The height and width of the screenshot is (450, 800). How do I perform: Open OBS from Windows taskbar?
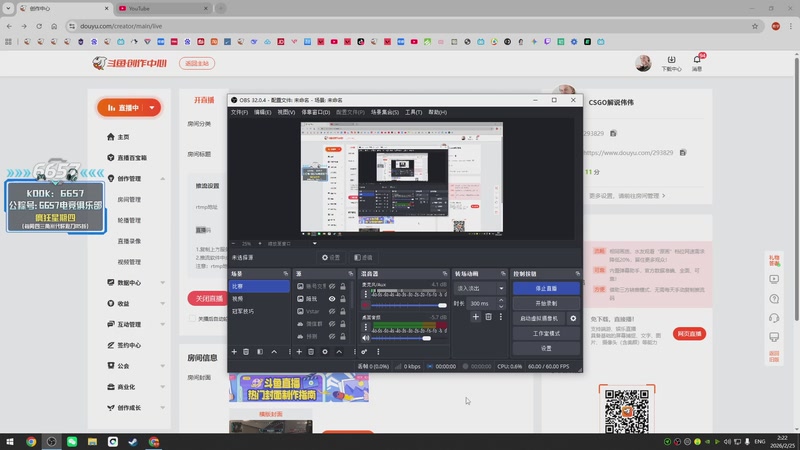[x=52, y=442]
